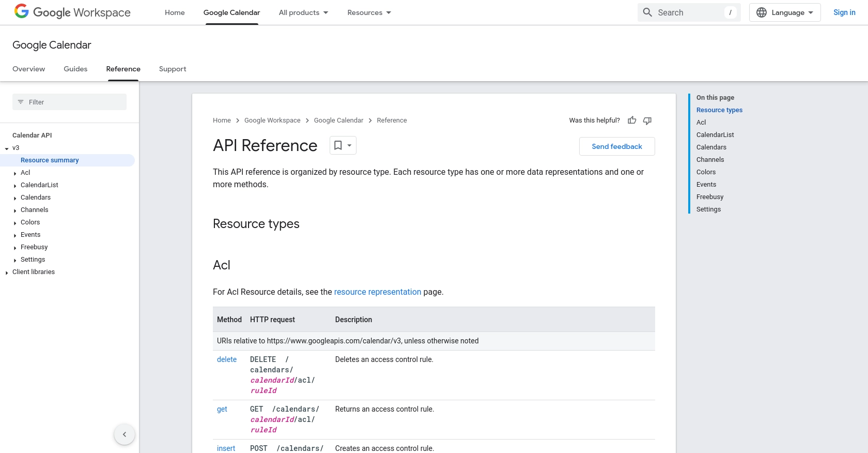Jump to Acl in On this page

701,123
